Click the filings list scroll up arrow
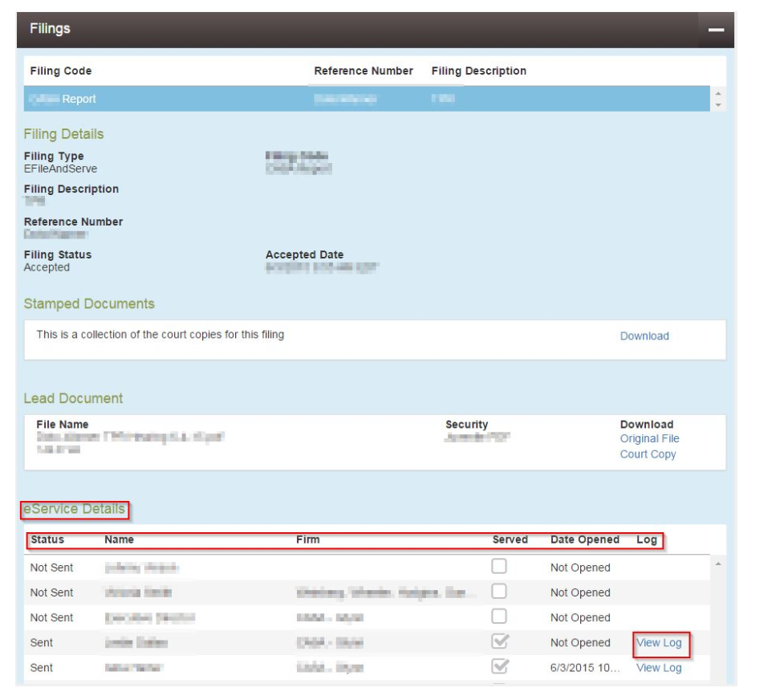 718,94
